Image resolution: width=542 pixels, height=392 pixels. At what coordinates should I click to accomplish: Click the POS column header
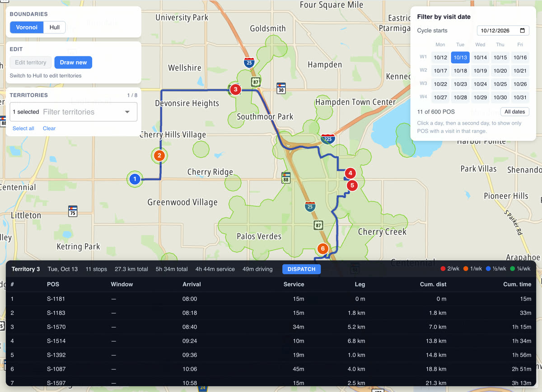(x=53, y=284)
